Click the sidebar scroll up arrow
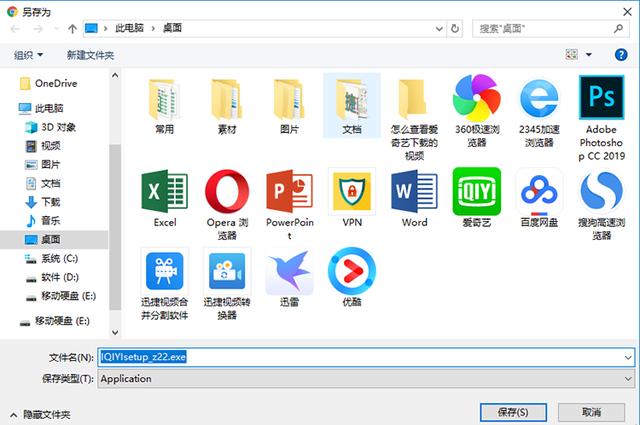 (x=115, y=75)
